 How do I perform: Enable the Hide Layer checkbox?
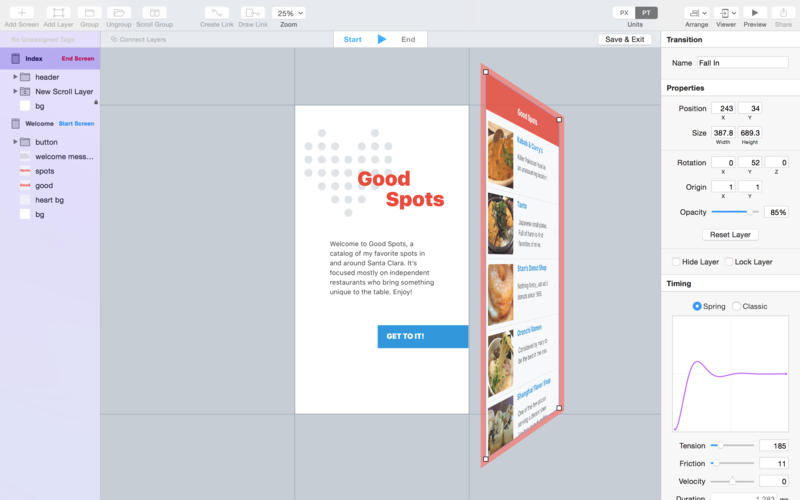coord(676,262)
